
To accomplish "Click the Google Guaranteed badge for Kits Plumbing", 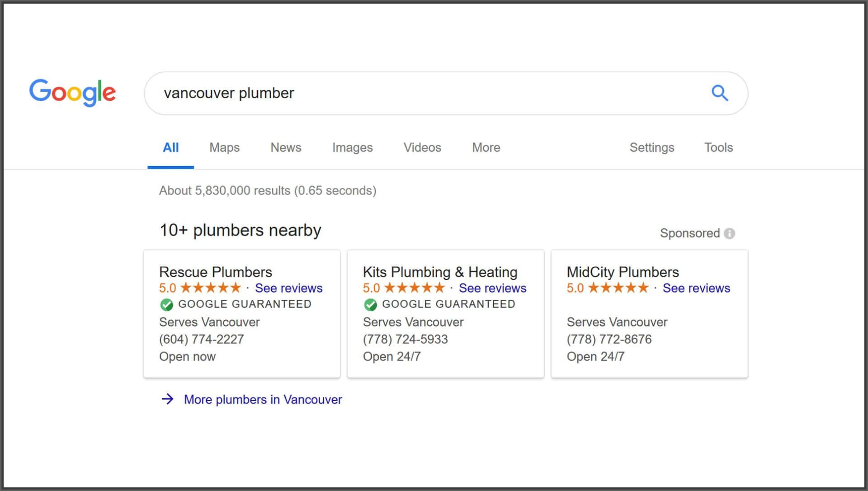I will [370, 304].
